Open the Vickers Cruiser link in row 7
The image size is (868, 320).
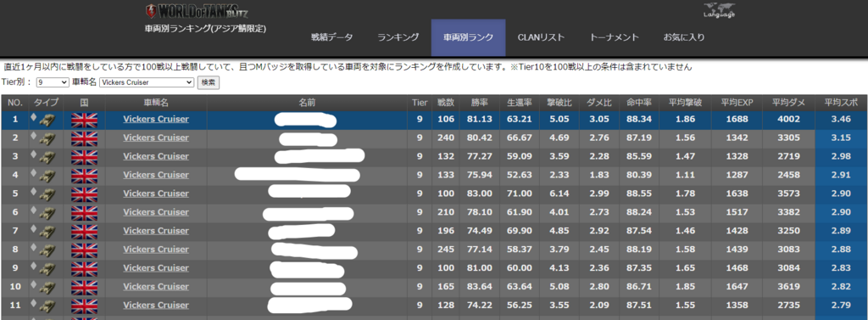pos(156,231)
